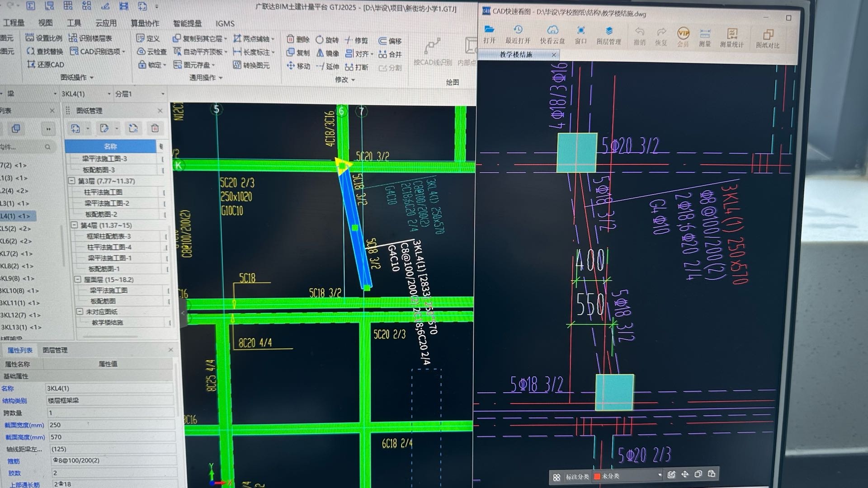Click 复制 (copy) tool in 修改 group

298,52
